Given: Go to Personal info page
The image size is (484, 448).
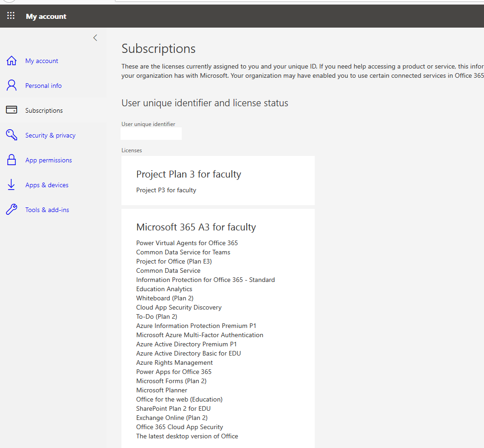Looking at the screenshot, I should (x=44, y=86).
